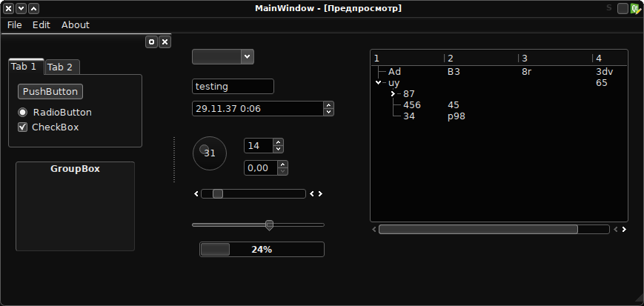644x306 pixels.
Task: Increment the spin box showing 14
Action: pyautogui.click(x=279, y=142)
